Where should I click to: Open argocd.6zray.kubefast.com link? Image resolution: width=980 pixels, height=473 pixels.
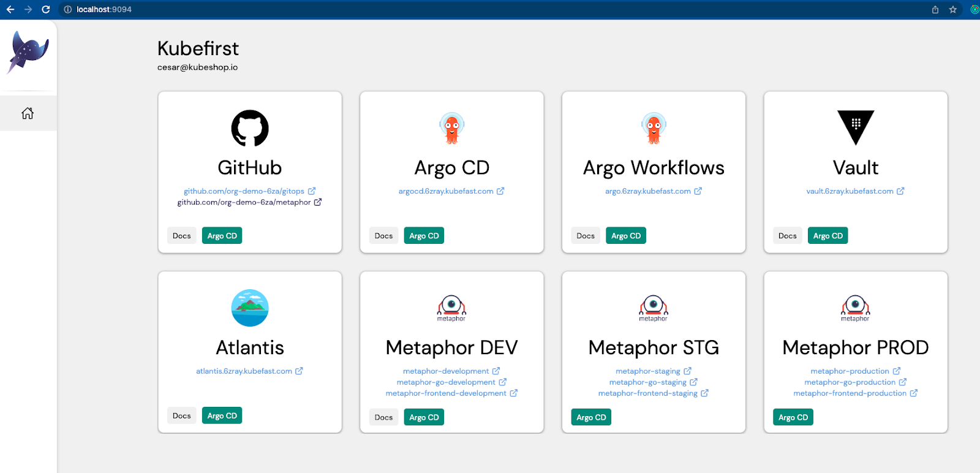446,191
